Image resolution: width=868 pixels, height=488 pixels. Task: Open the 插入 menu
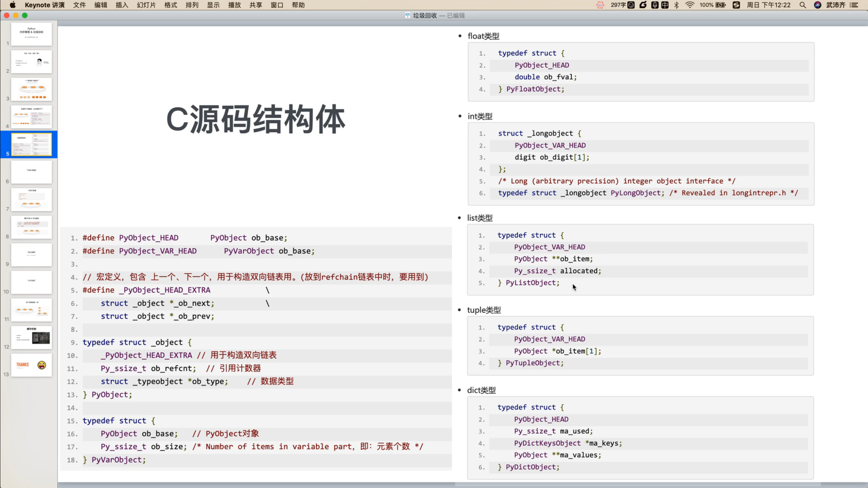point(122,5)
